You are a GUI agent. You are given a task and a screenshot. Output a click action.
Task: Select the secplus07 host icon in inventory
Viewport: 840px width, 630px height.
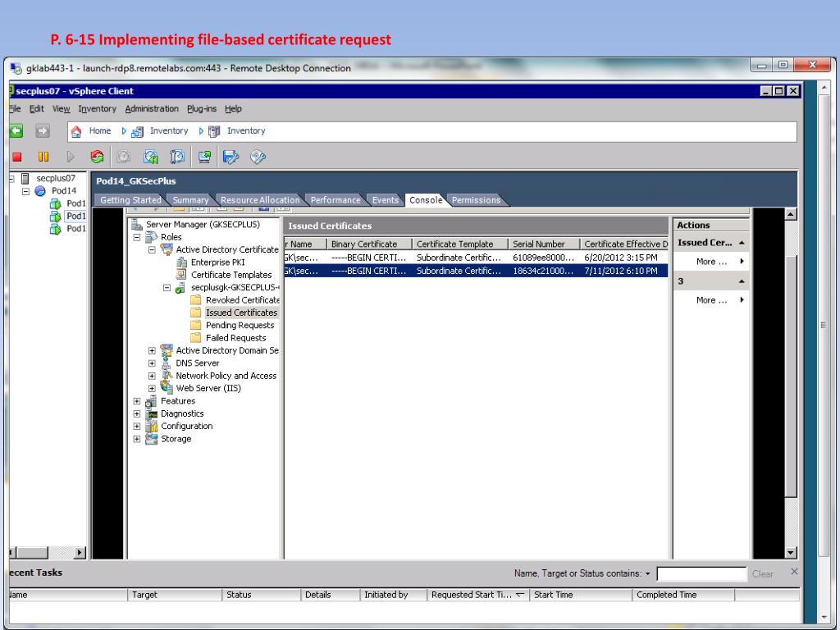pyautogui.click(x=25, y=178)
